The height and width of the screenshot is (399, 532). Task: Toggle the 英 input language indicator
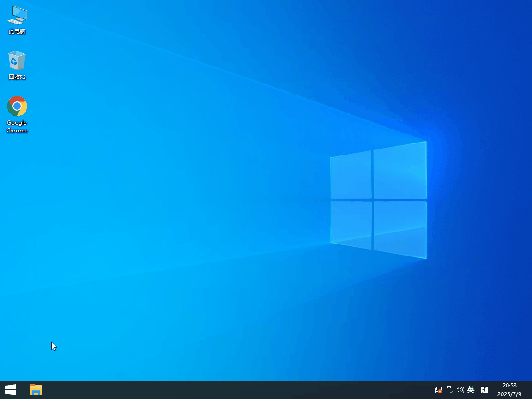[471, 390]
